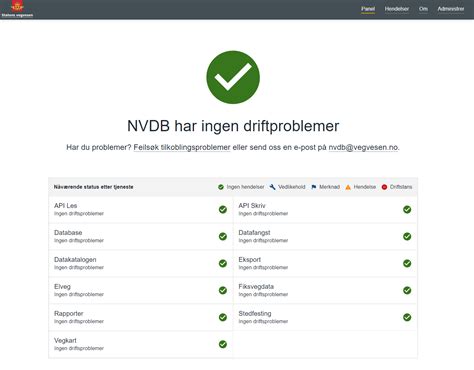Select the Eksport service name
Viewport: 474px width, 370px height.
250,260
